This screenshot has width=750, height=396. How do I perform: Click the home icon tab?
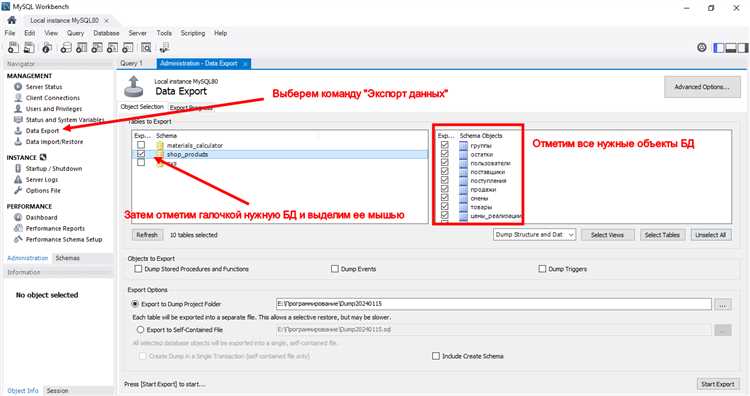coord(11,20)
